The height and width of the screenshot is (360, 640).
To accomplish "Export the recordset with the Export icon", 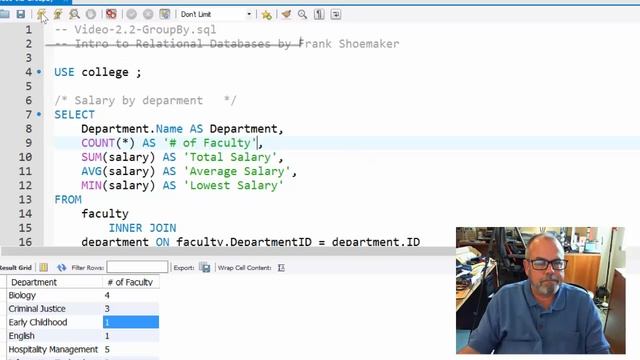I will pos(204,267).
